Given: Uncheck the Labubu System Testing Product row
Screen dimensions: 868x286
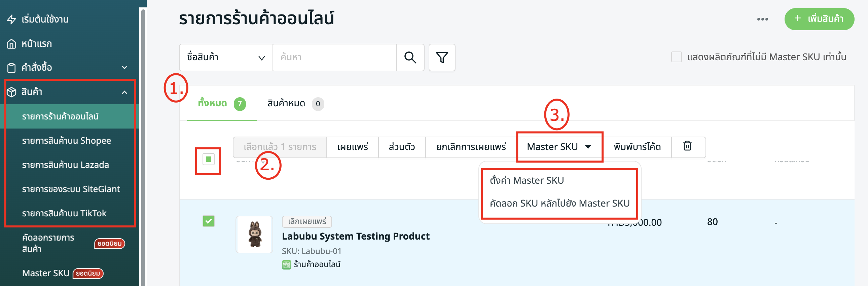Looking at the screenshot, I should pyautogui.click(x=208, y=221).
